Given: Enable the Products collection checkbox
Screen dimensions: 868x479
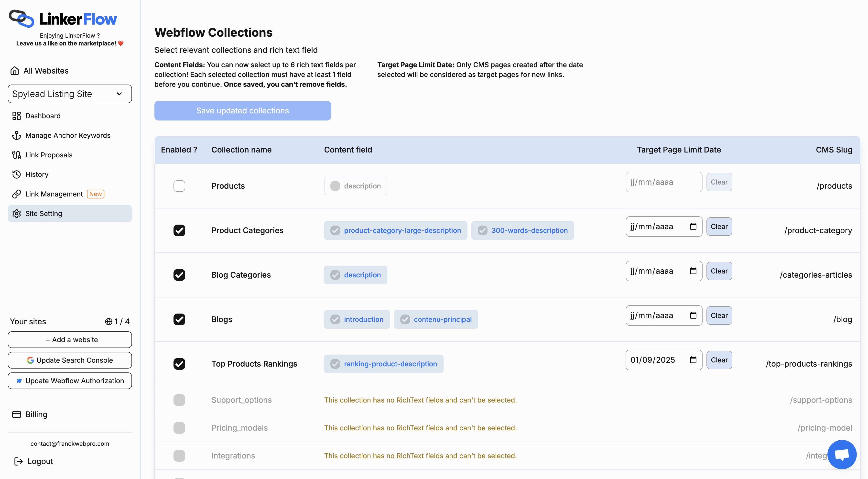Looking at the screenshot, I should coord(179,186).
